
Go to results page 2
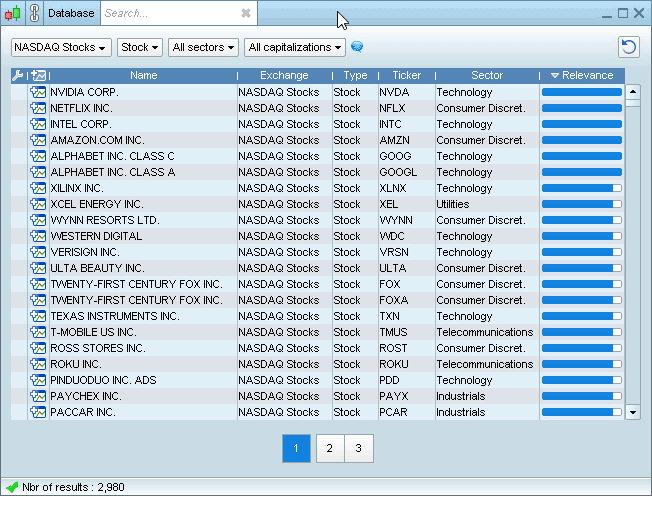click(x=329, y=449)
